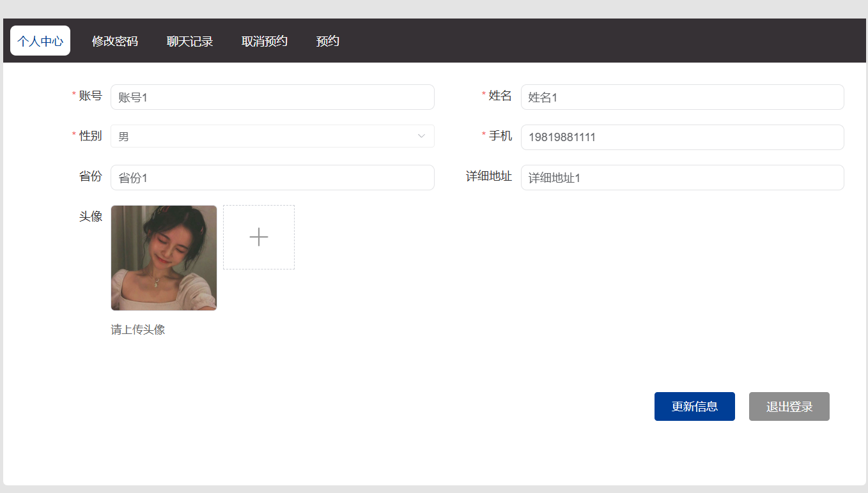Click into the 姓名 text field
Image resolution: width=868 pixels, height=493 pixels.
(682, 97)
